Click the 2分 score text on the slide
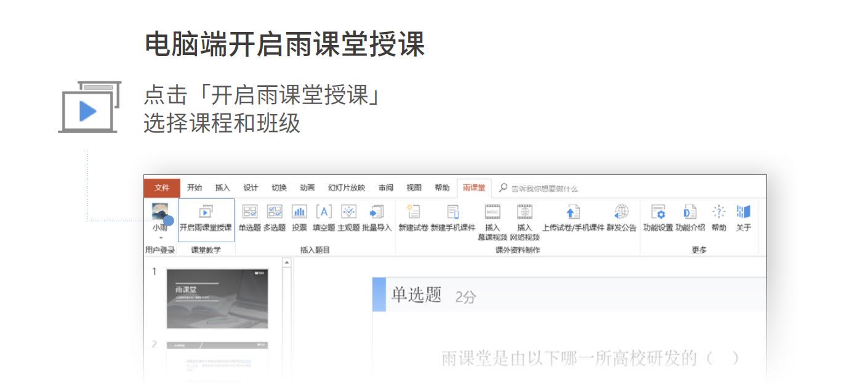The image size is (868, 392). point(466,297)
